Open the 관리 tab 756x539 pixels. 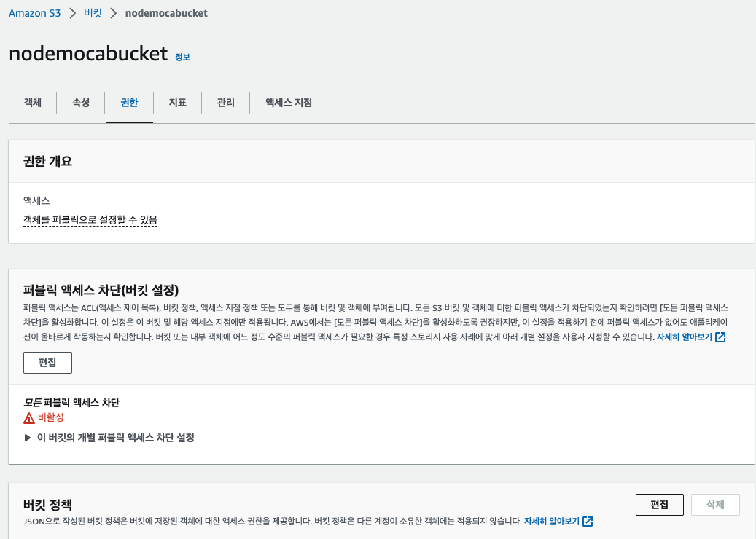click(226, 102)
